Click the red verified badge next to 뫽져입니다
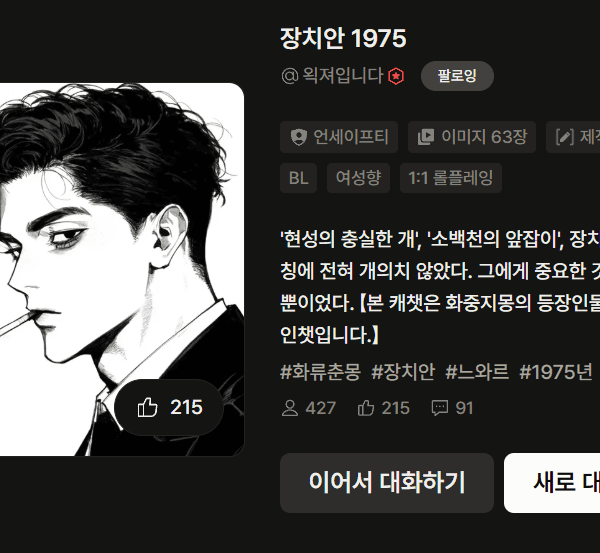This screenshot has height=553, width=600. (x=396, y=76)
